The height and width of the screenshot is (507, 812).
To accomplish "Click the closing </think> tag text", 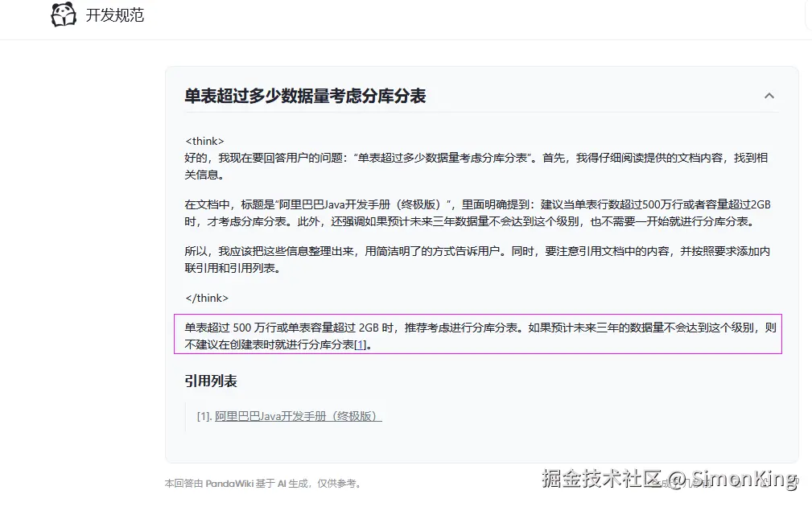I will point(207,298).
